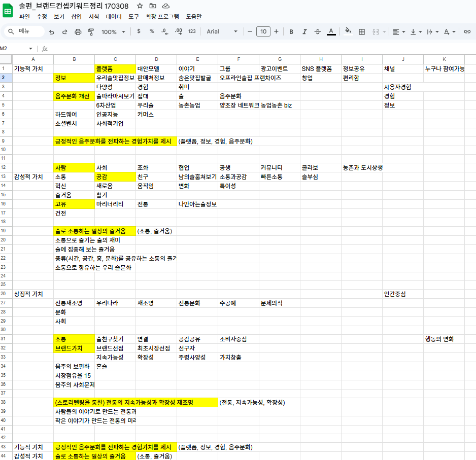Screen dimensions: 476x460
Task: Toggle strikethrough formatting
Action: tap(318, 31)
